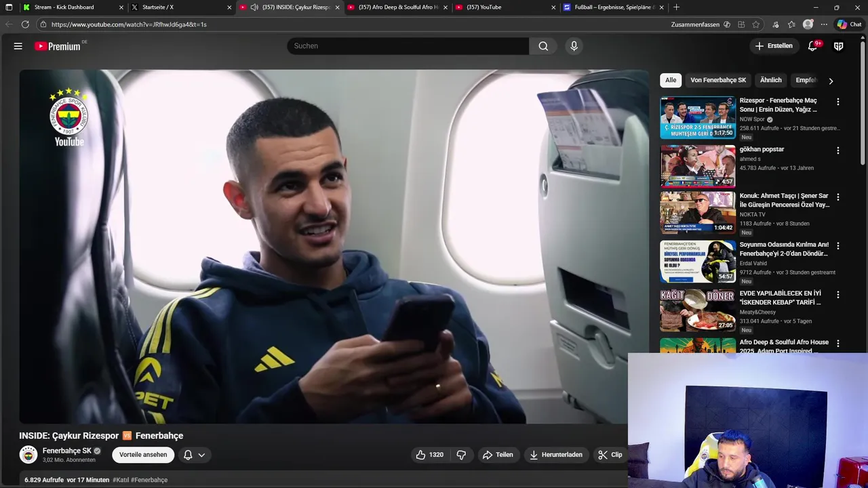
Task: Select the Alle filter chip
Action: pyautogui.click(x=671, y=80)
